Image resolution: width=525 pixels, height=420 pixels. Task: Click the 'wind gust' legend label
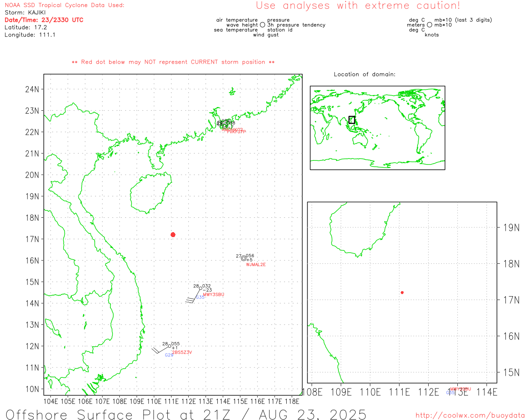(266, 35)
